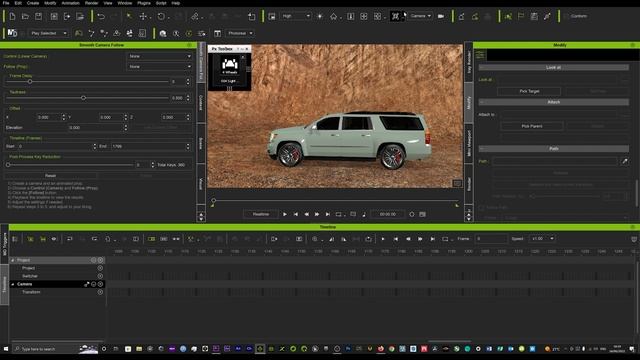The width and height of the screenshot is (640, 360).
Task: Choose the Select object arrow tool
Action: (x=129, y=16)
